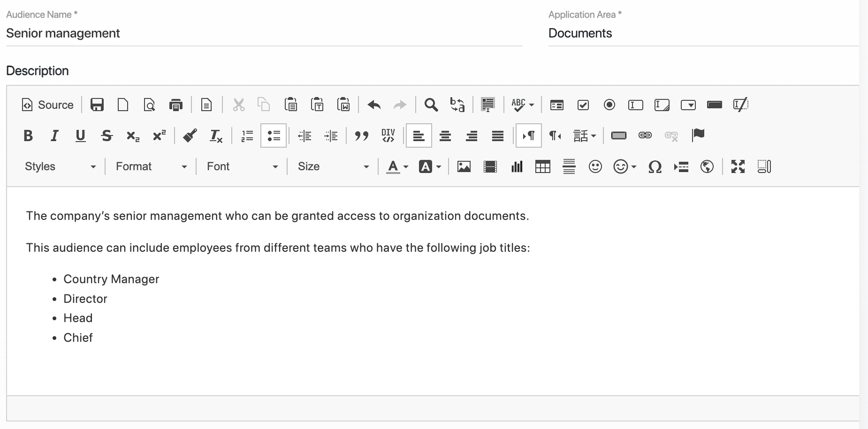The image size is (868, 429).
Task: Click the Source button
Action: click(48, 105)
